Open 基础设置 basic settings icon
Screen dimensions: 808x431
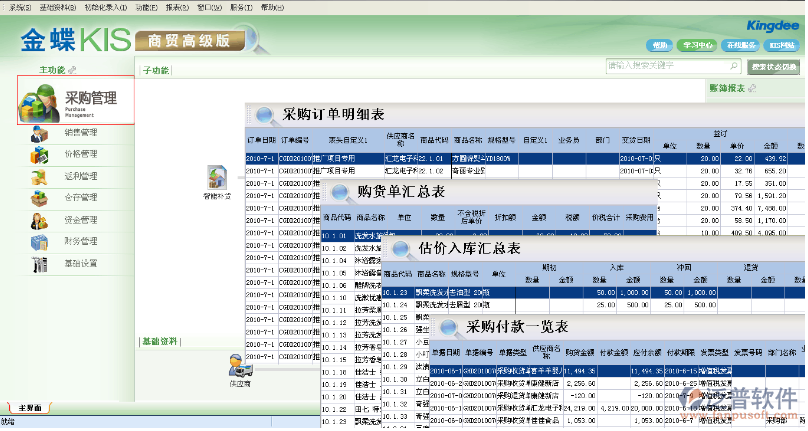pyautogui.click(x=40, y=264)
